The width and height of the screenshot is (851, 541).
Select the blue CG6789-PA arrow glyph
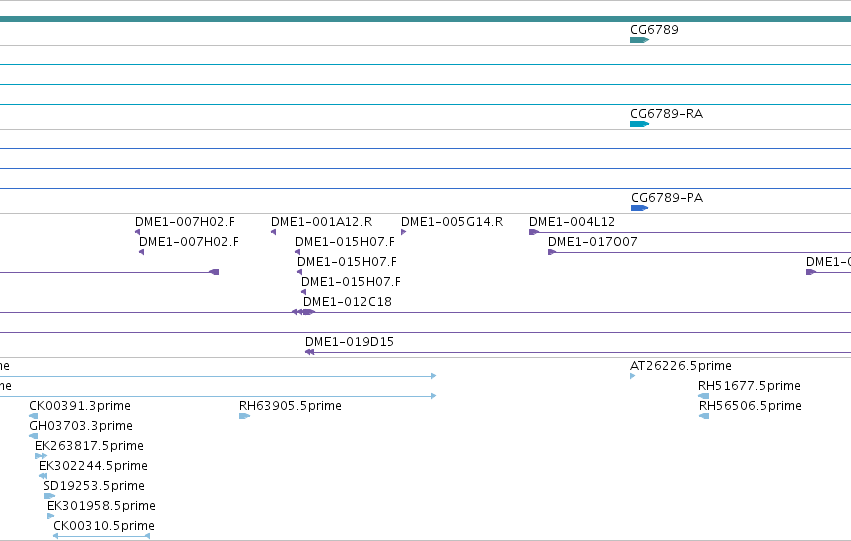coord(639,208)
